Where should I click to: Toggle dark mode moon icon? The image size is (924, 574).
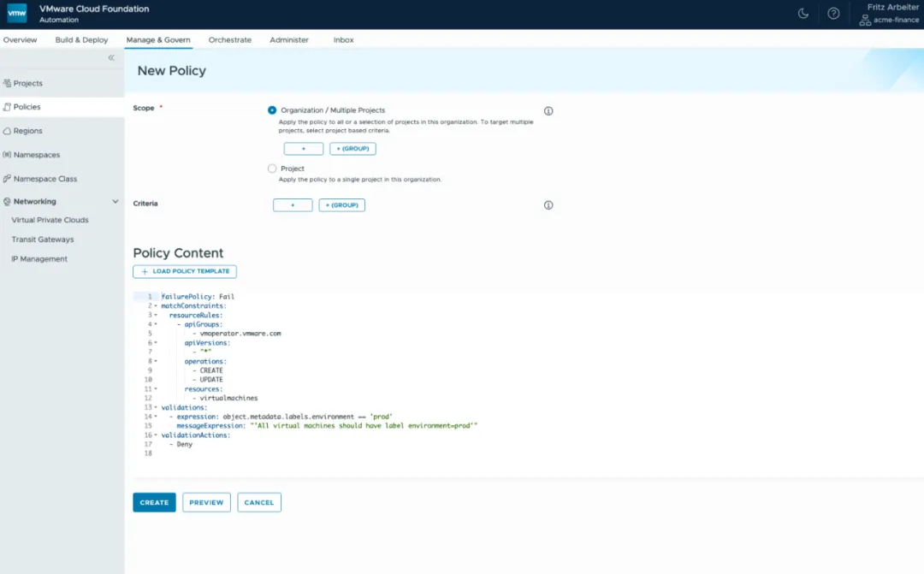pos(803,14)
